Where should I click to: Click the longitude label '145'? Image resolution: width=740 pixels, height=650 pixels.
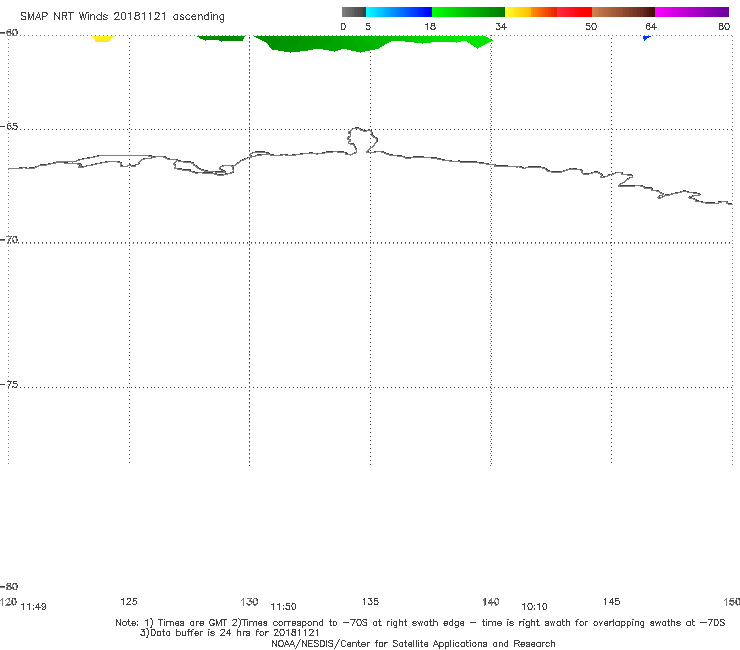coord(612,601)
